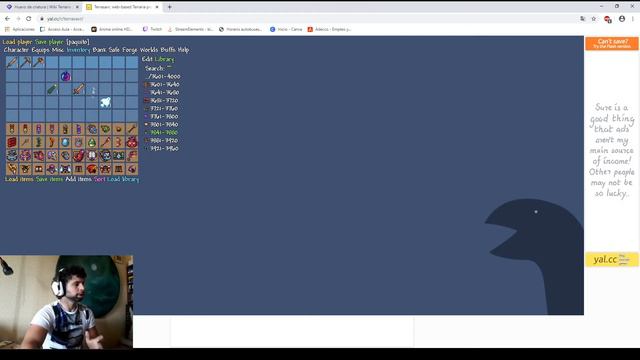Click Add items below the grid
This screenshot has height=360, width=640.
tap(78, 179)
